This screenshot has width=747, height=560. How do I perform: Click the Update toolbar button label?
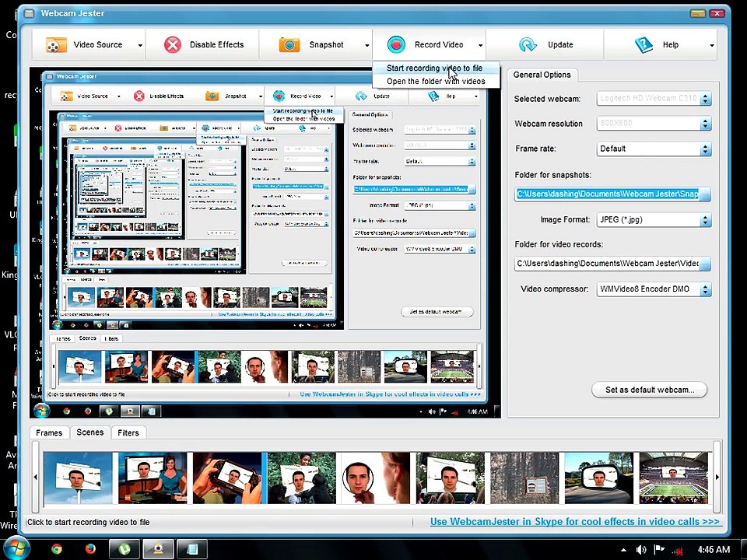[560, 45]
